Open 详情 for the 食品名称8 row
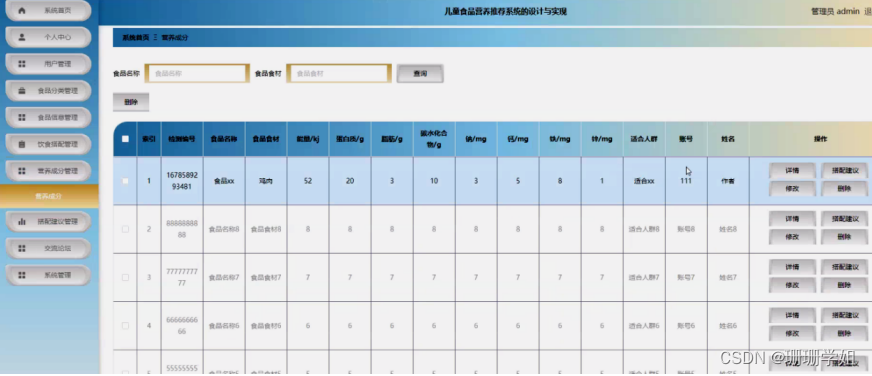 click(792, 219)
